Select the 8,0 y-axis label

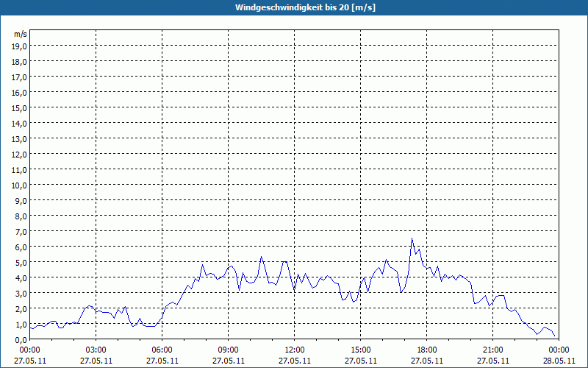point(22,216)
